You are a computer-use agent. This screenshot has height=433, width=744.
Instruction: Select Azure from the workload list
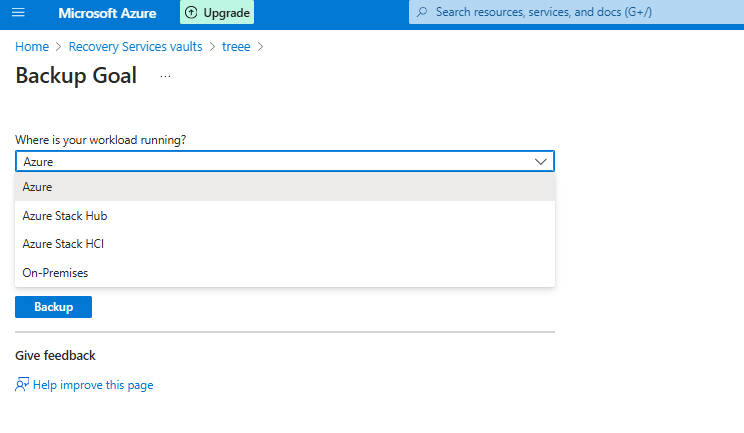click(x=38, y=187)
